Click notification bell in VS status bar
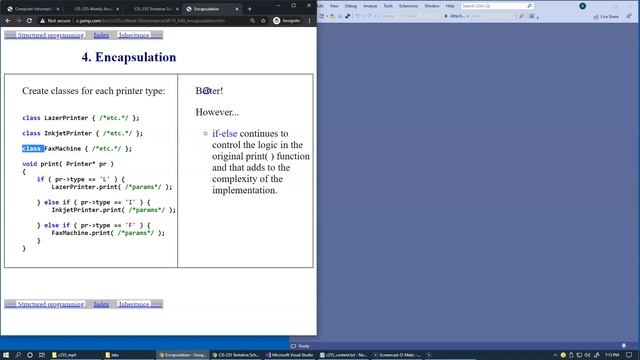The width and height of the screenshot is (640, 360). [x=624, y=346]
